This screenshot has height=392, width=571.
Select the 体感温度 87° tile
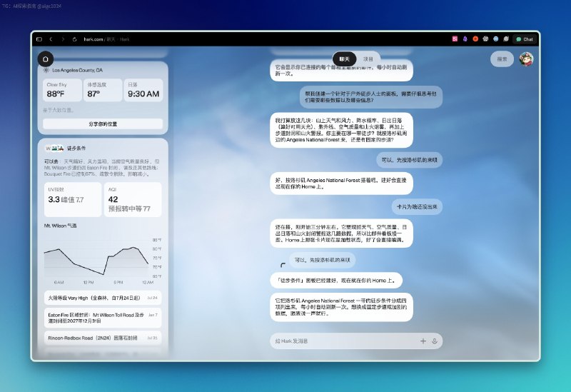(103, 90)
